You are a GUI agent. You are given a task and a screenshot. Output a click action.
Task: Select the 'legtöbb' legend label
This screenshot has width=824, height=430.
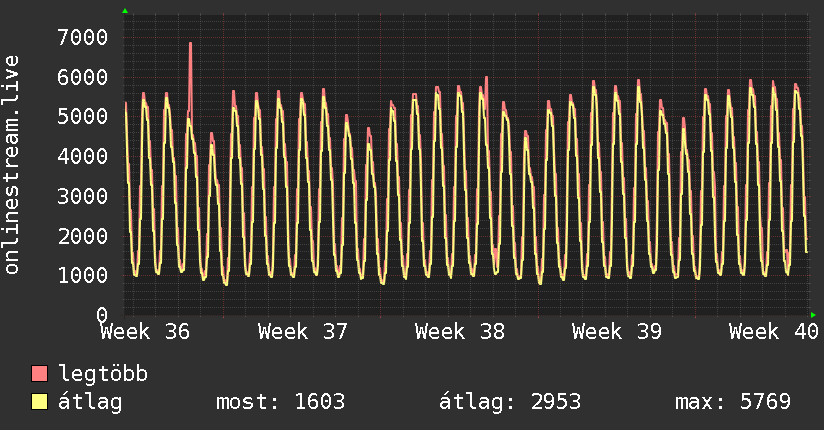(103, 374)
